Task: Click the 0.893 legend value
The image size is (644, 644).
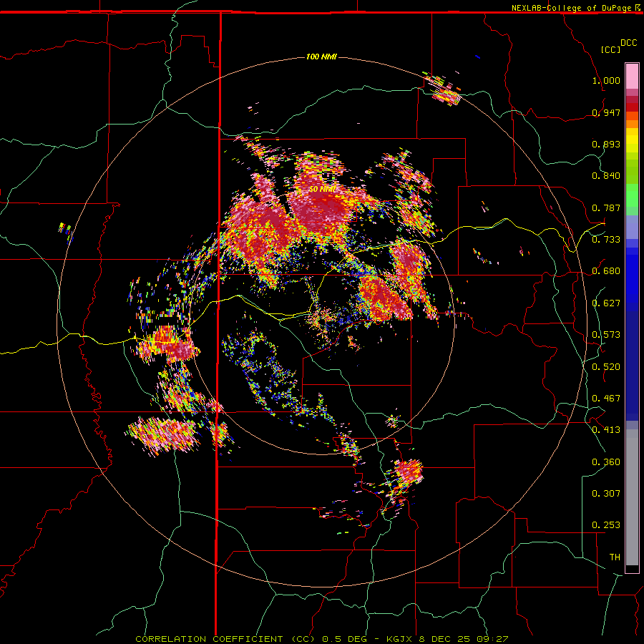Action: (x=606, y=144)
